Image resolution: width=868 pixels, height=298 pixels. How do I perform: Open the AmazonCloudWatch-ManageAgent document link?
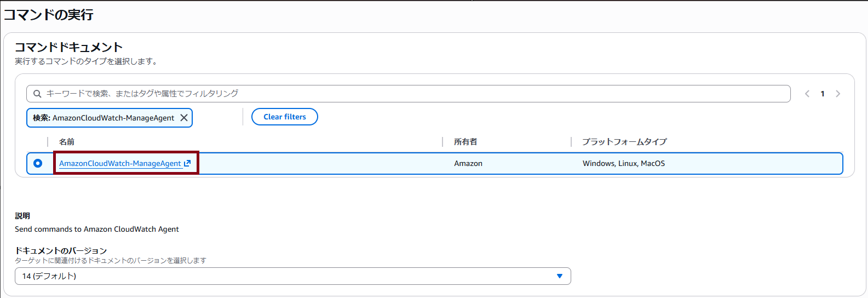coord(120,163)
